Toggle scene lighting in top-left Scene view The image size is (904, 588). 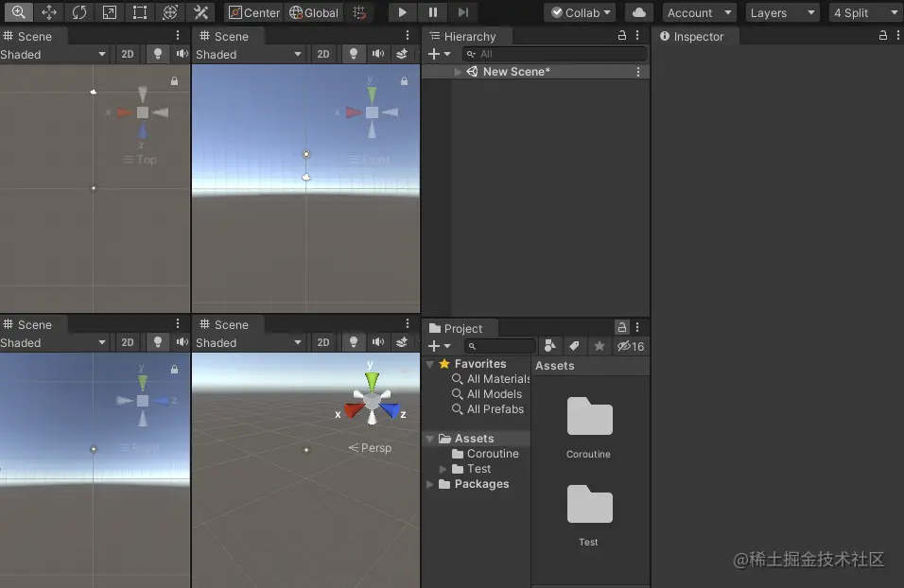pos(157,54)
